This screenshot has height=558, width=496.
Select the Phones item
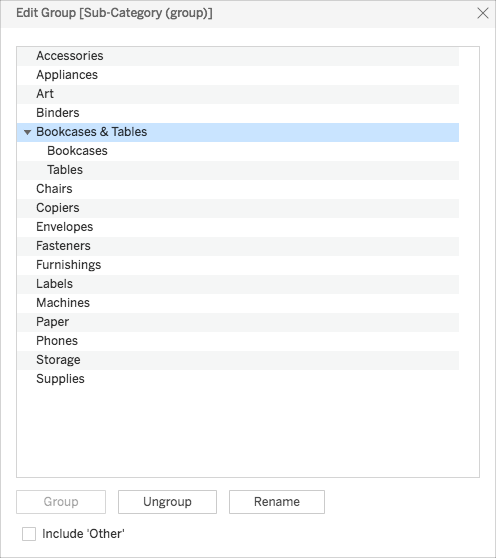click(238, 341)
